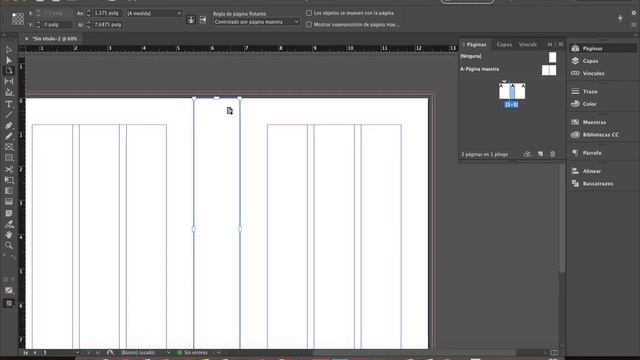Select the Gradient Swatch tool
The height and width of the screenshot is (360, 640).
click(x=9, y=191)
